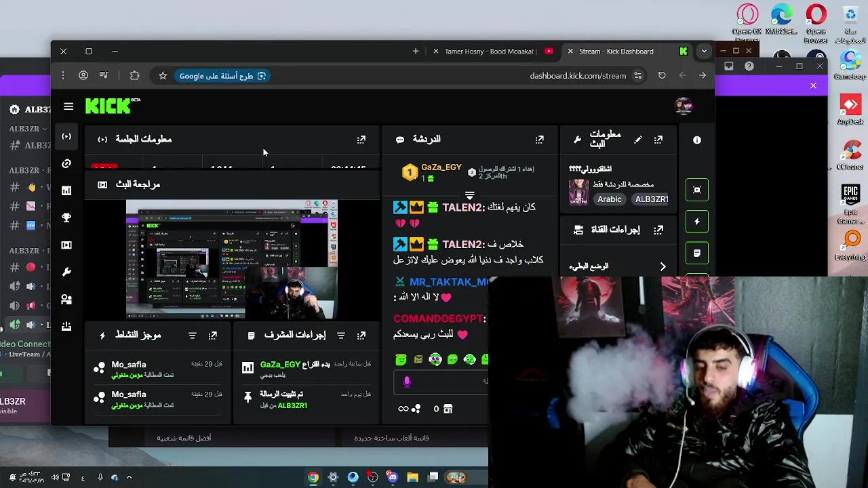868x488 pixels.
Task: Bookmark this page with the star icon
Action: (x=163, y=76)
